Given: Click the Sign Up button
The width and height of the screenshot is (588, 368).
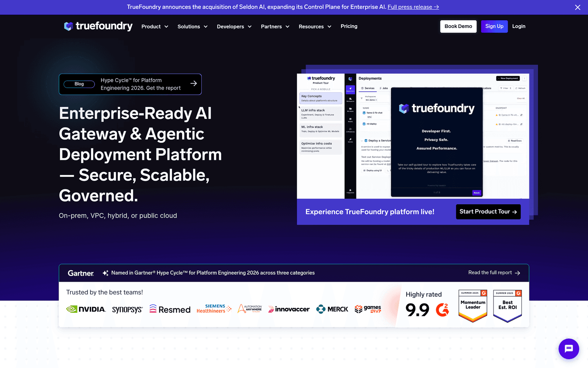Looking at the screenshot, I should (494, 26).
